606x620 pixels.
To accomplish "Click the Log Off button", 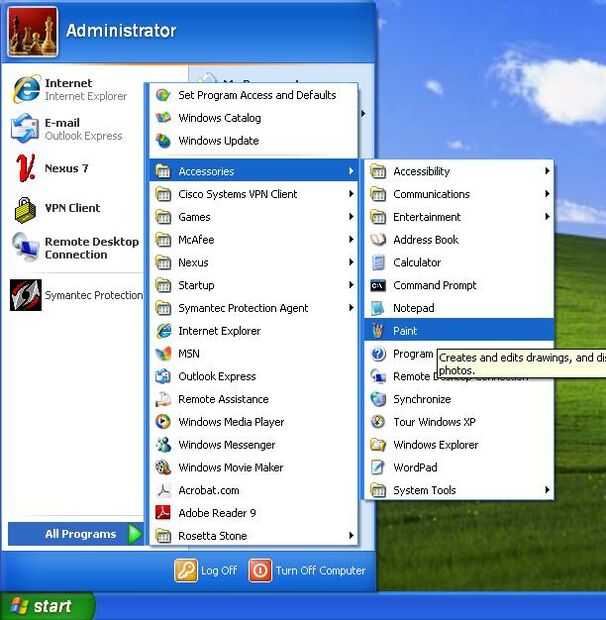I will coord(206,571).
